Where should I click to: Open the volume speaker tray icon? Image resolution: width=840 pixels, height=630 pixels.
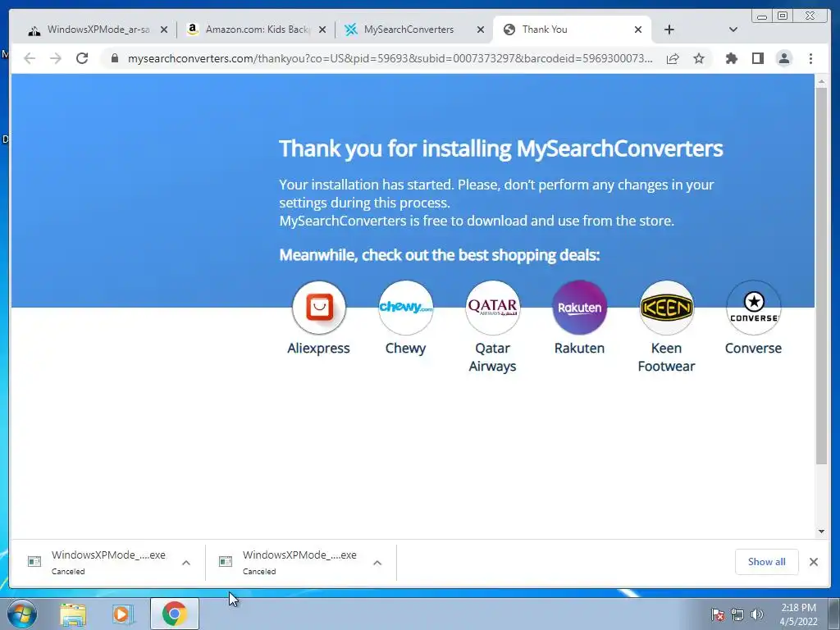756,614
